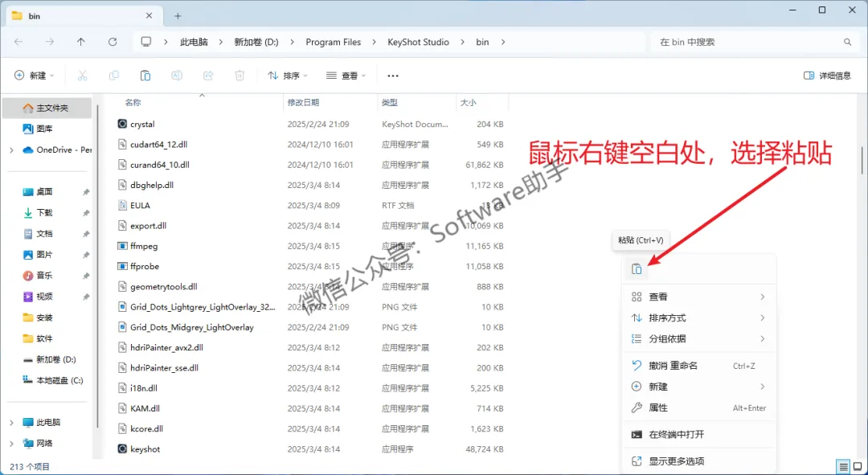The image size is (868, 475).
Task: Expand chevron after Program Files breadcrumb
Action: (375, 42)
